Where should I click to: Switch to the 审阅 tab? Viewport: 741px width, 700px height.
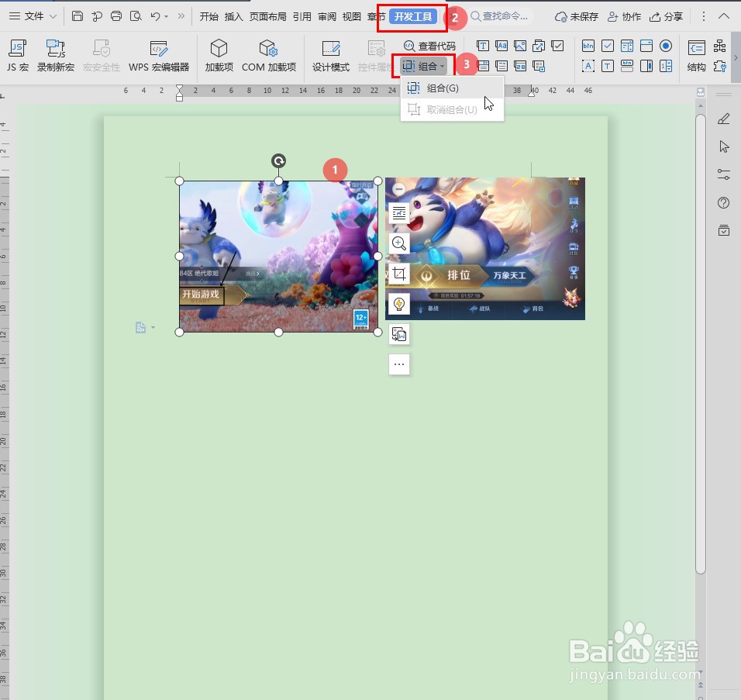(x=327, y=16)
